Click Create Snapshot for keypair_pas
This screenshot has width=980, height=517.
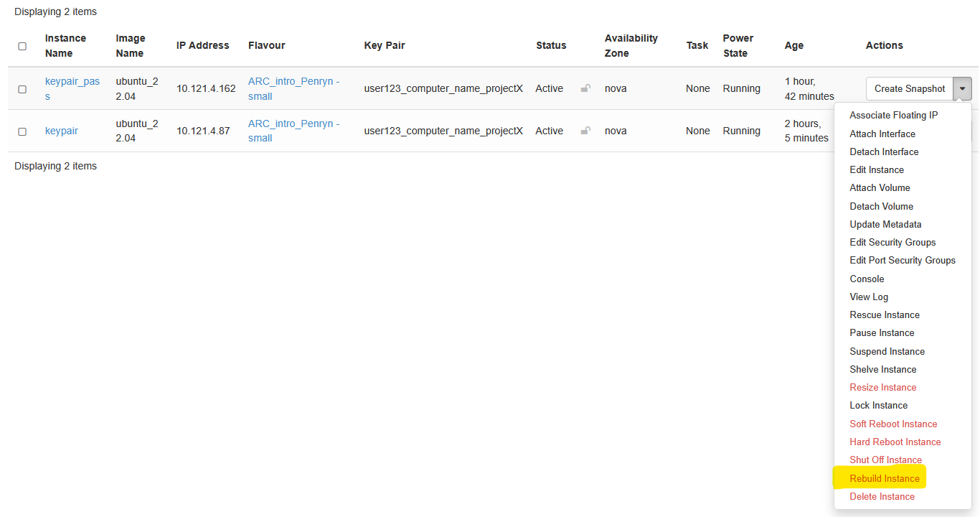point(910,88)
